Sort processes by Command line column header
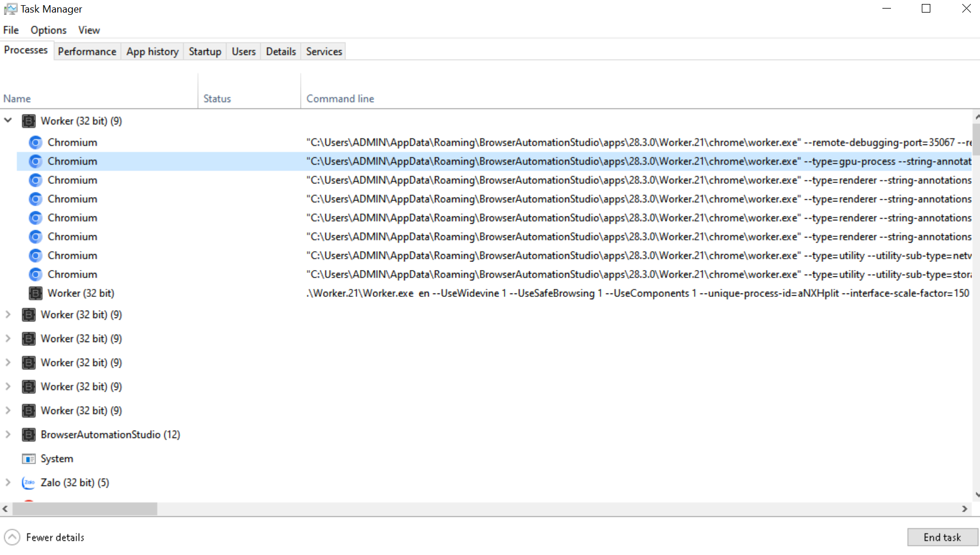The width and height of the screenshot is (980, 555). [x=340, y=99]
